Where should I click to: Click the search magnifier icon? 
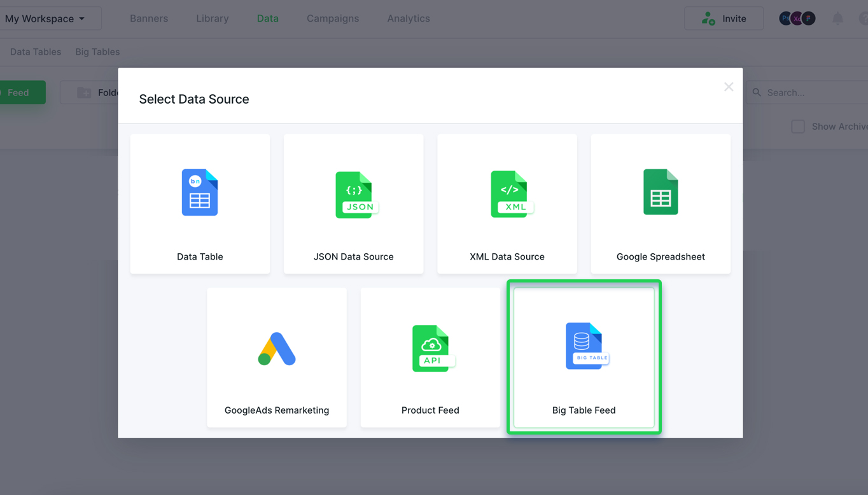(757, 92)
